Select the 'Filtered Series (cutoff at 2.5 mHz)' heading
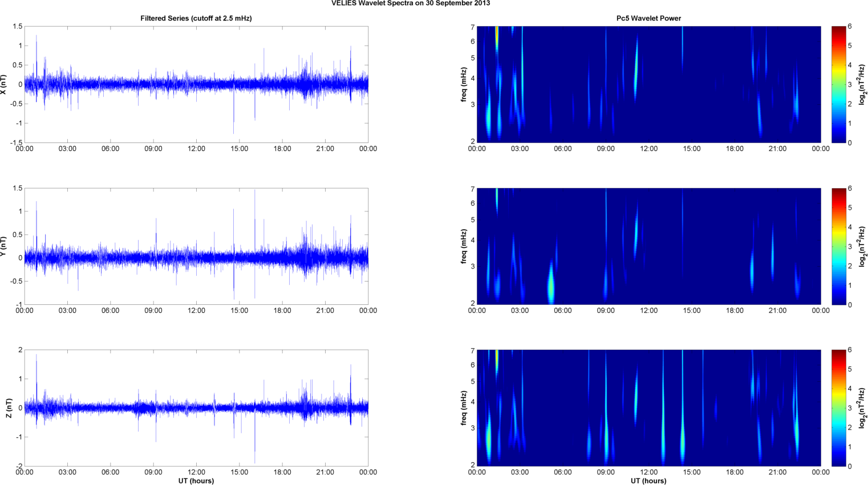 pos(196,18)
